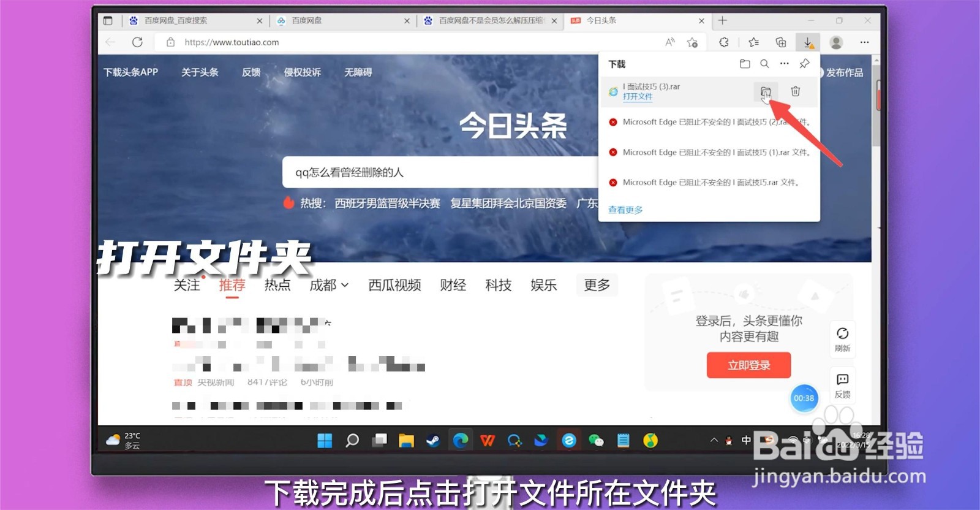The image size is (980, 510).
Task: Expand the system tray hidden icons
Action: coord(714,440)
